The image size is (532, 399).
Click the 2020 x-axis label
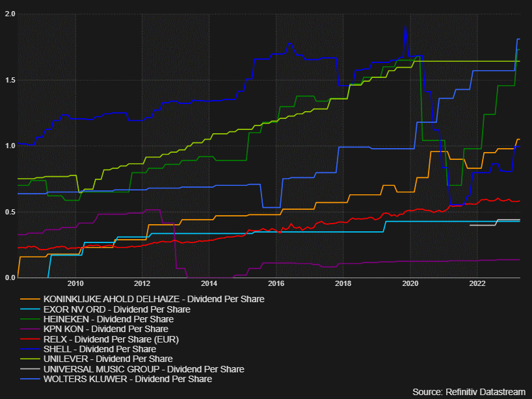pyautogui.click(x=410, y=283)
